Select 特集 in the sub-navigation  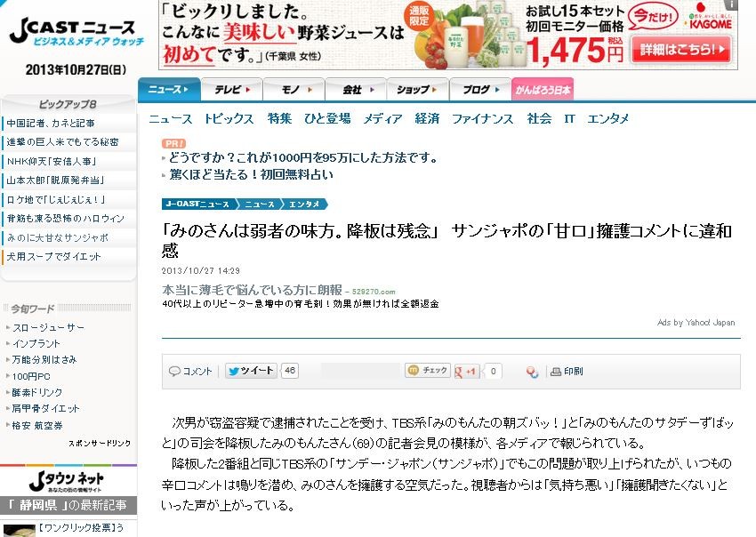coord(279,118)
